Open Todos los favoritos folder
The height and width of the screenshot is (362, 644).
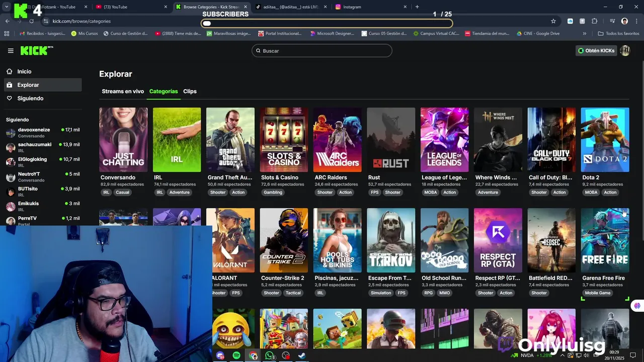click(618, 34)
